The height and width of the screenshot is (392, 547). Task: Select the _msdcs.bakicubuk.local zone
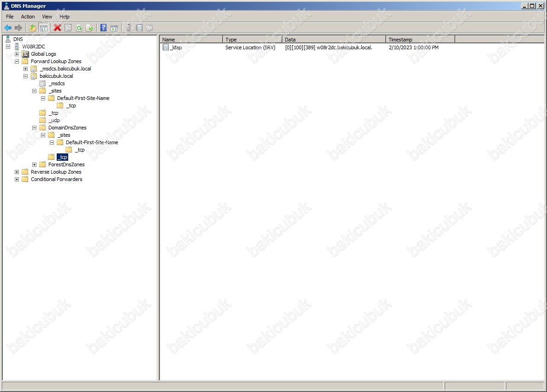point(65,69)
